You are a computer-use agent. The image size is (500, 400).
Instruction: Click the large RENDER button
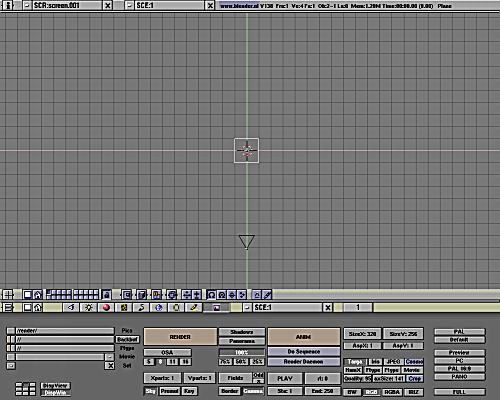pyautogui.click(x=180, y=337)
